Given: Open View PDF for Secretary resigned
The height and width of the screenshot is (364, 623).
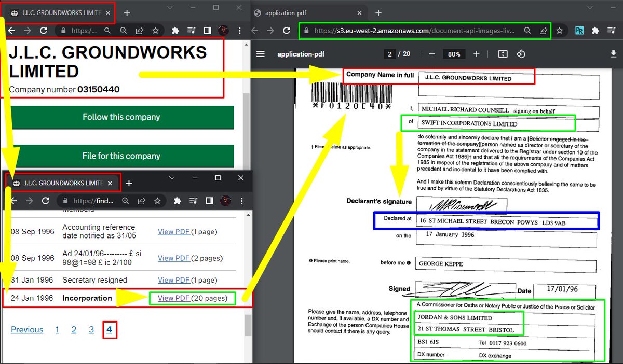Looking at the screenshot, I should click(174, 280).
